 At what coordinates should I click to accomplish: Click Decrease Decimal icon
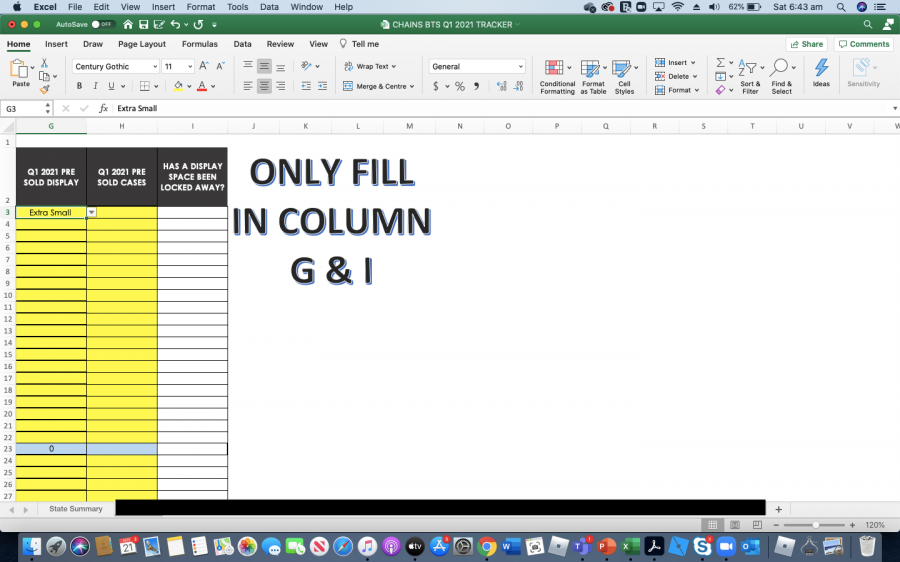[518, 86]
